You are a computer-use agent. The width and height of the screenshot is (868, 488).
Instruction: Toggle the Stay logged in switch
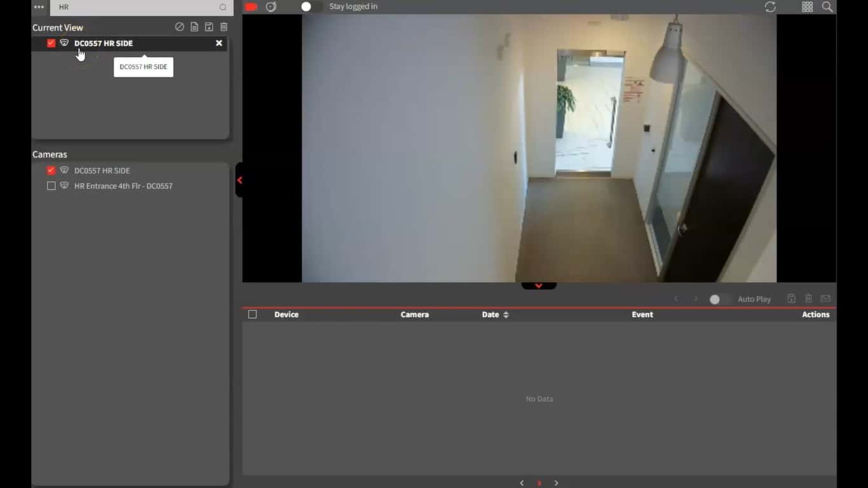[x=310, y=7]
